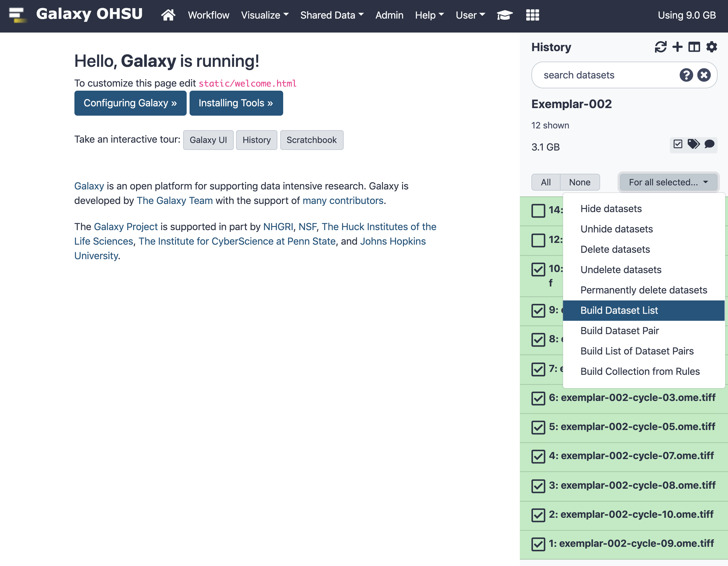
Task: Choose Unhide datasets from menu
Action: point(644,229)
